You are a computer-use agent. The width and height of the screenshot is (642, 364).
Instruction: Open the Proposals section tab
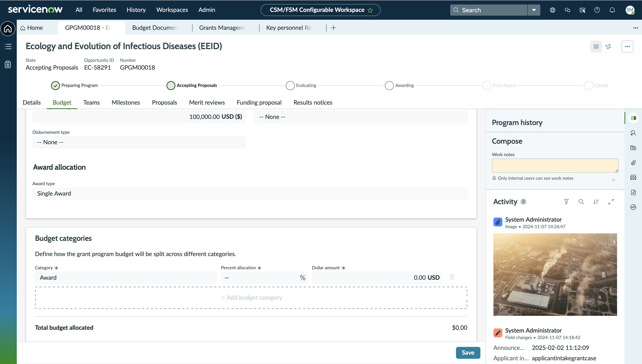(x=164, y=103)
